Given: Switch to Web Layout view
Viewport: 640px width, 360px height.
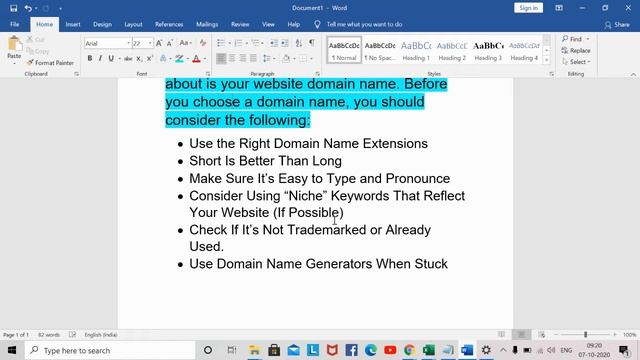Looking at the screenshot, I should point(542,335).
